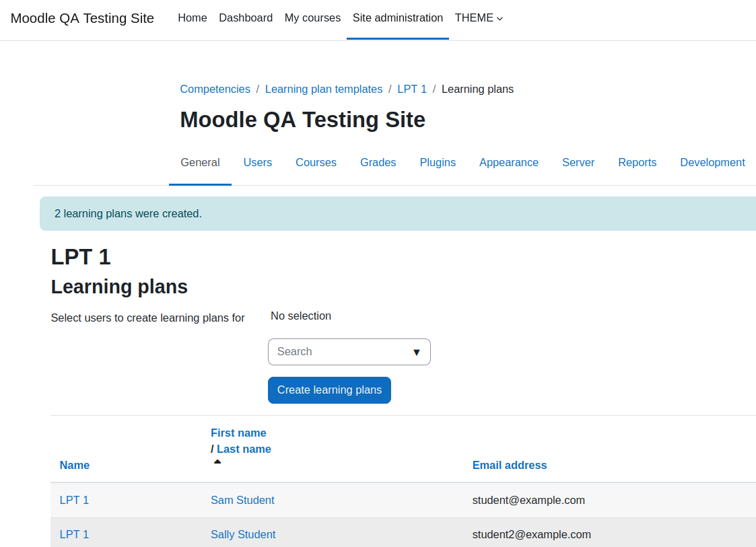Screen dimensions: 756x547
Task: Open LPT 1 plan in Sally Student row
Action: coord(74,534)
